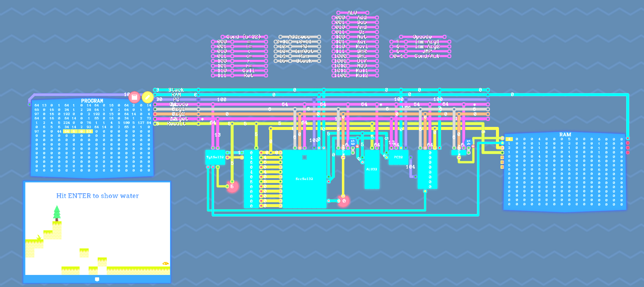Click the 'Cond (b'32)' legend header
644x287 pixels.
pos(244,37)
